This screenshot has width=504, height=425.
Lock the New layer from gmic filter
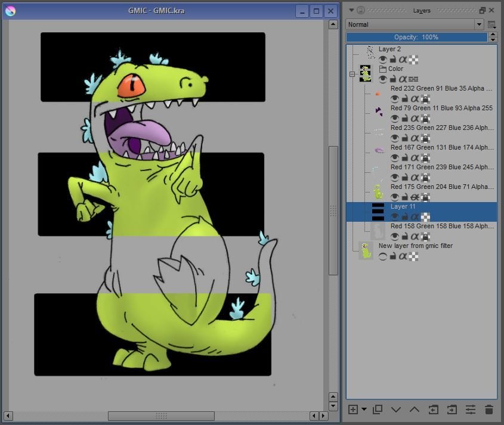(393, 256)
